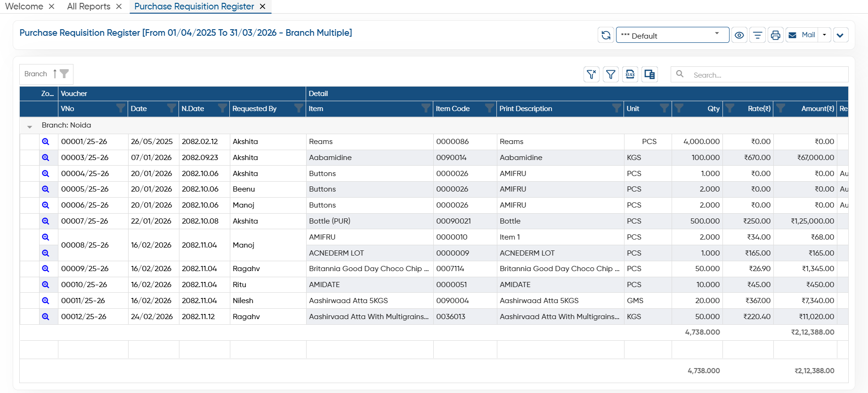Open filter on Unit column
This screenshot has width=868, height=393.
pos(664,109)
